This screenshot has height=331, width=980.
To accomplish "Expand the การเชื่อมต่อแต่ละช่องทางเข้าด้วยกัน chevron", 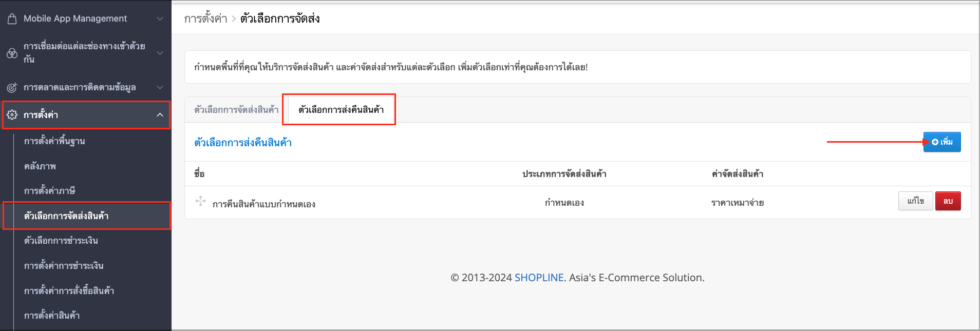I will point(160,53).
